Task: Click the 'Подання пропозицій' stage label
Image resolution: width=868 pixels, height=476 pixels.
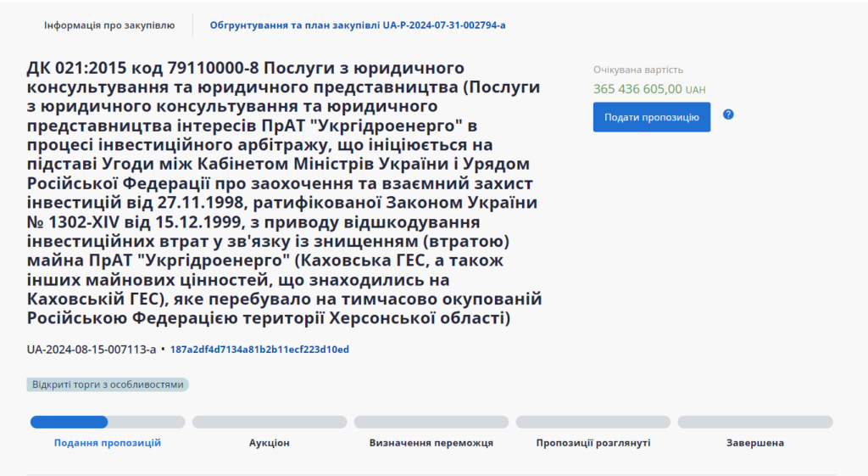Action: click(x=108, y=443)
